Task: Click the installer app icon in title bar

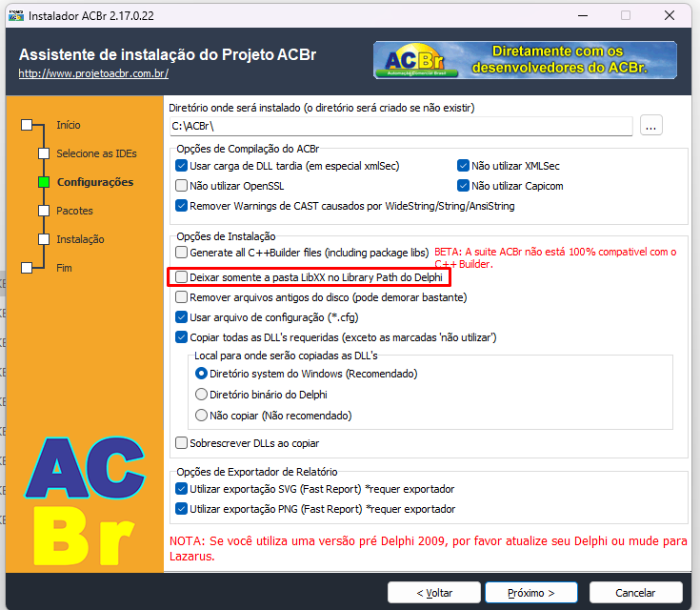Action: pyautogui.click(x=16, y=15)
